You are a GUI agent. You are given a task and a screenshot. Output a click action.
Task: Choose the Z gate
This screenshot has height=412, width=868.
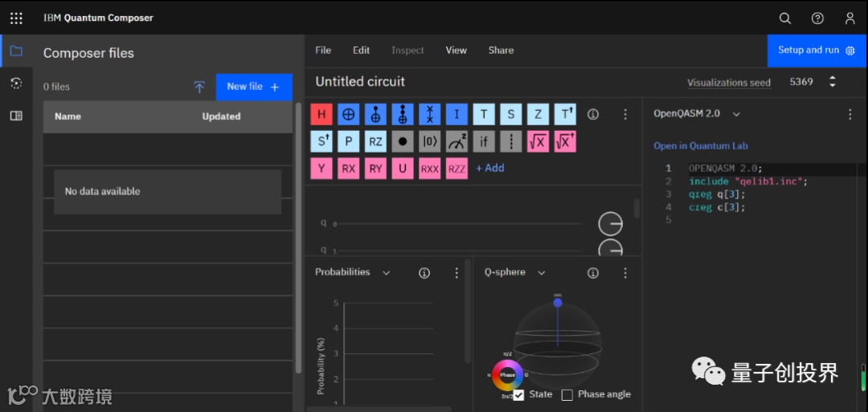(538, 115)
